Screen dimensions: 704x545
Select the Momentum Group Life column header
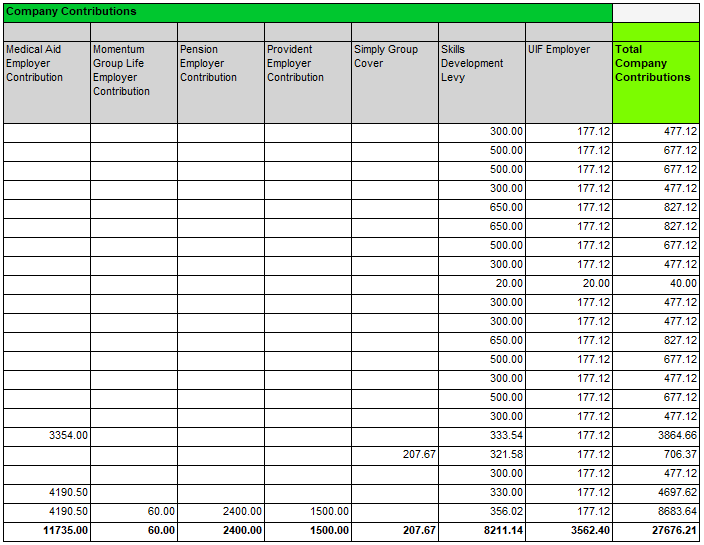[x=134, y=82]
